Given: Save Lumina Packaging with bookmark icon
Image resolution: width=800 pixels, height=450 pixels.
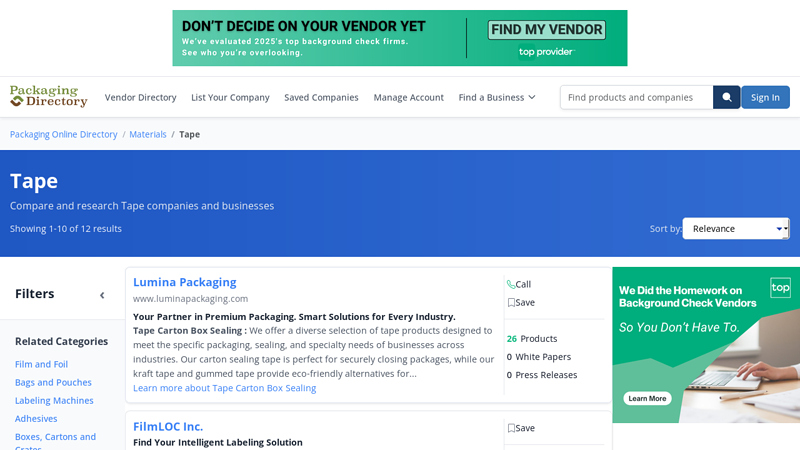Looking at the screenshot, I should (511, 302).
